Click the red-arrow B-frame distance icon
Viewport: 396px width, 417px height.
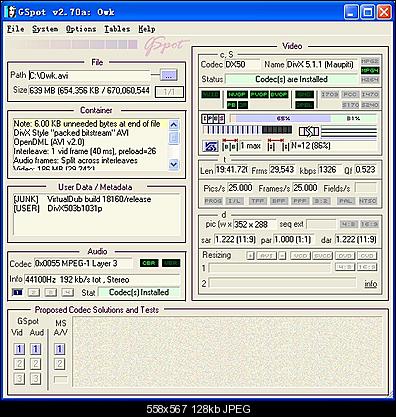pos(230,145)
